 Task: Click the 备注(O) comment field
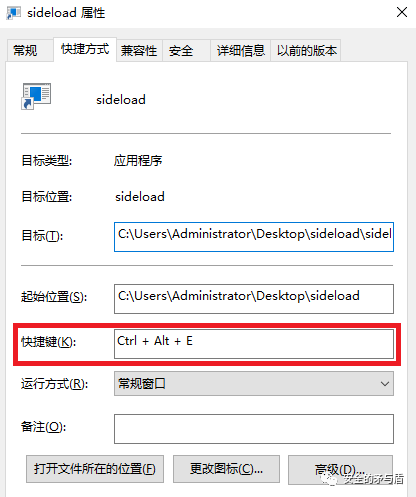[254, 429]
